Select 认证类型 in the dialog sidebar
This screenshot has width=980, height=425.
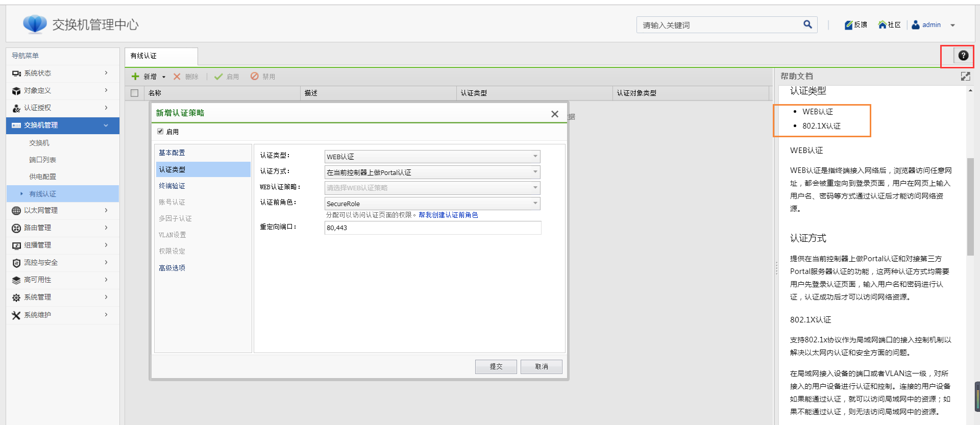click(203, 169)
